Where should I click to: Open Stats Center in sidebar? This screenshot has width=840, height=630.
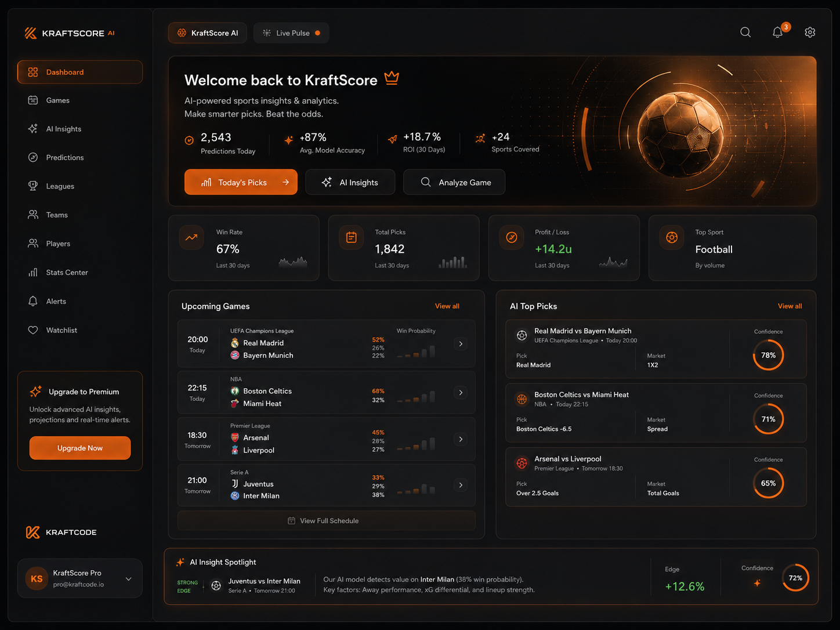[x=80, y=272]
